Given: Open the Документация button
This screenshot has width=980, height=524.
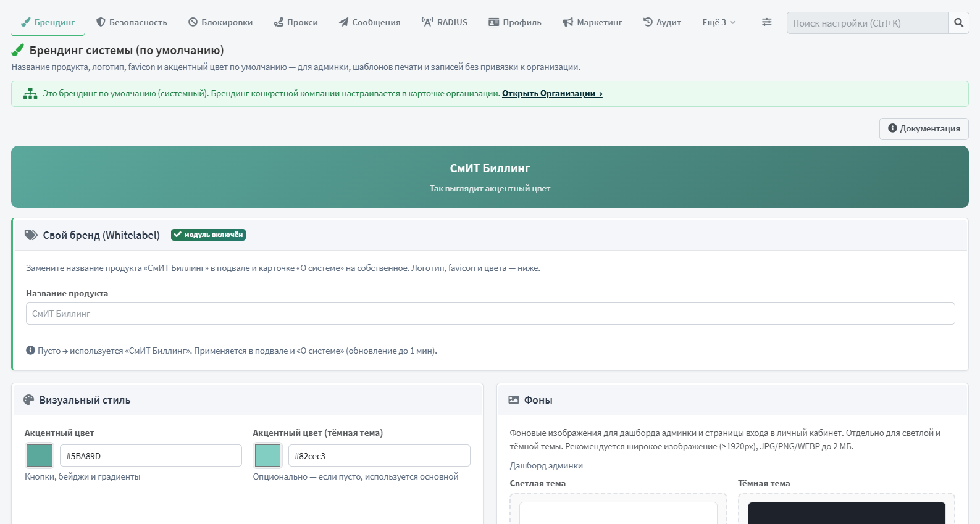Looking at the screenshot, I should pyautogui.click(x=924, y=129).
